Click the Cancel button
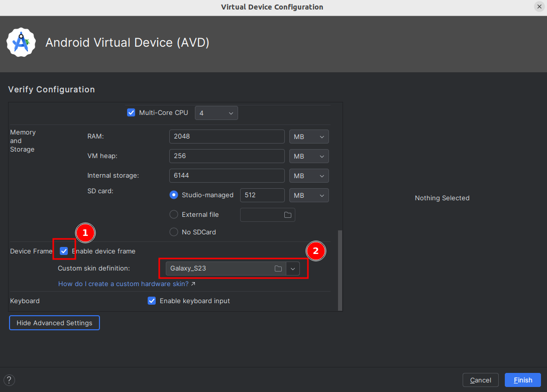The height and width of the screenshot is (392, 547). (x=480, y=380)
